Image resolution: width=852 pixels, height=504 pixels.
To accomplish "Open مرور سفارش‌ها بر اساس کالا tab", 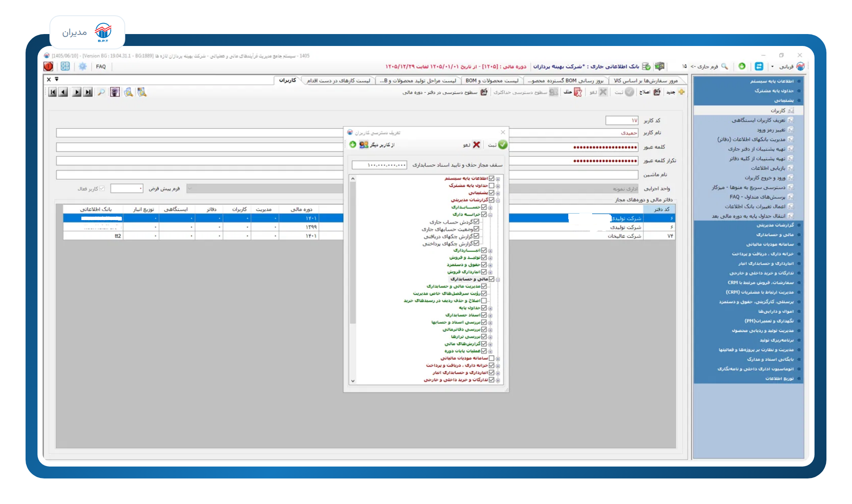I will [x=646, y=80].
